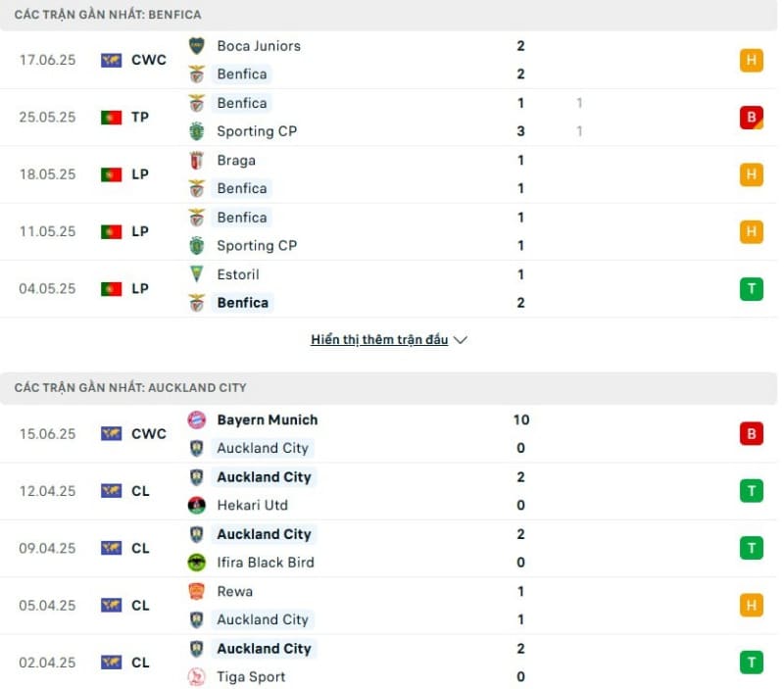Click the Tiga Sport team logo

coord(197,676)
